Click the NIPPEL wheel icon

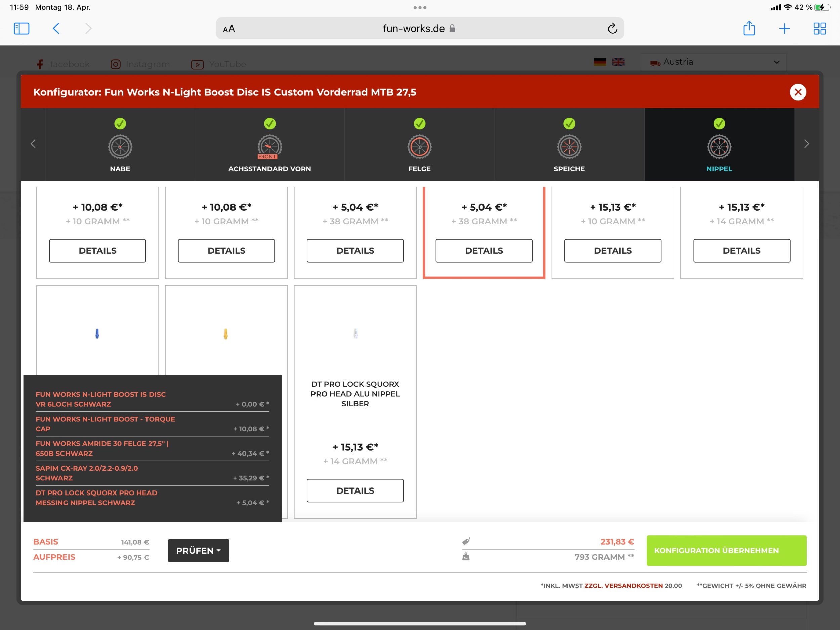719,147
